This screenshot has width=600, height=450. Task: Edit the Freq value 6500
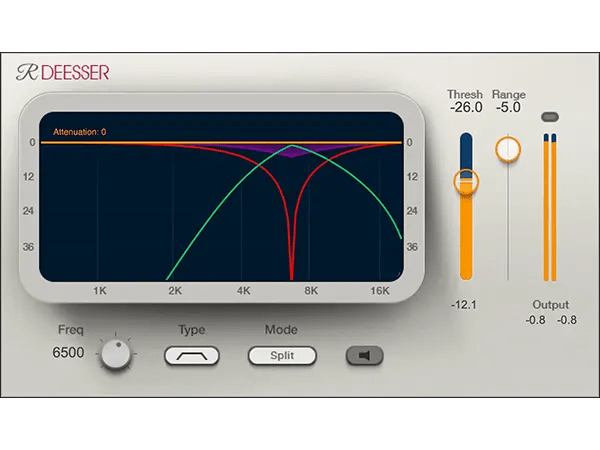[68, 352]
